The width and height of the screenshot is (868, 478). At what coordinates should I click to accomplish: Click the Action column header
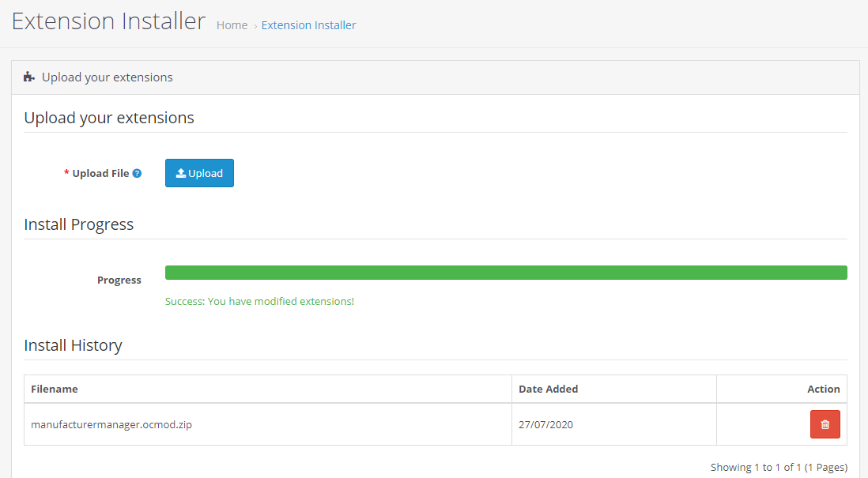point(782,389)
